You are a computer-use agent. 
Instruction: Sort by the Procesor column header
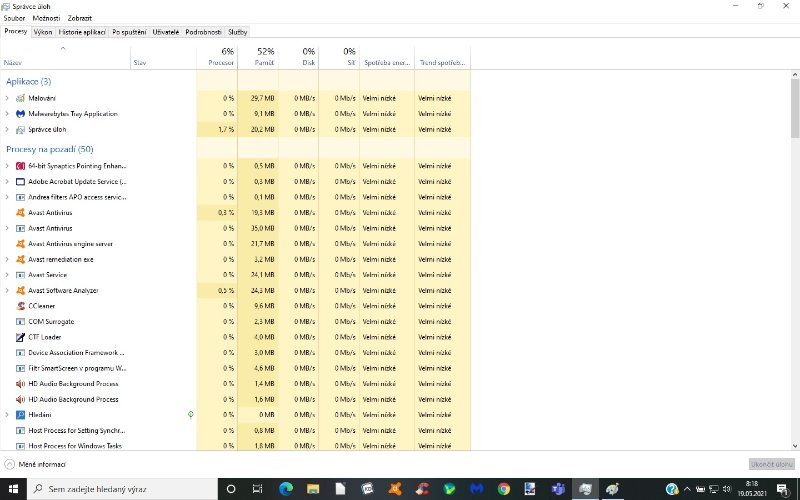[x=217, y=57]
